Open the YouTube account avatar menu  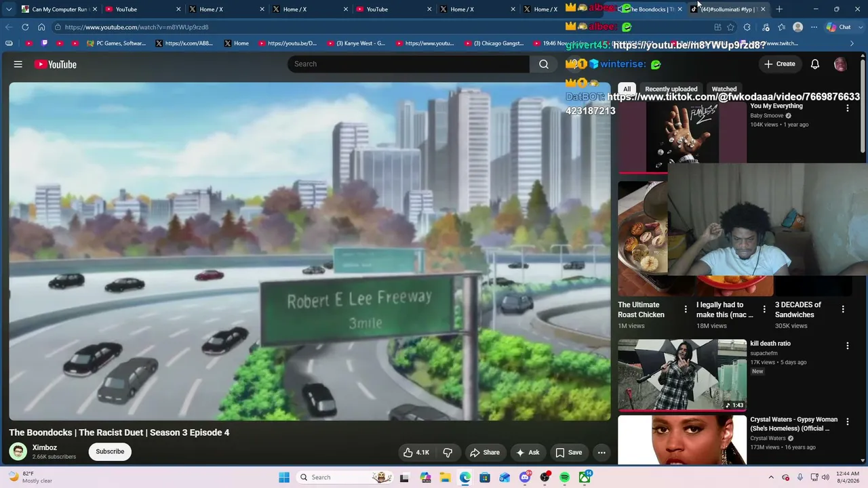pos(840,64)
